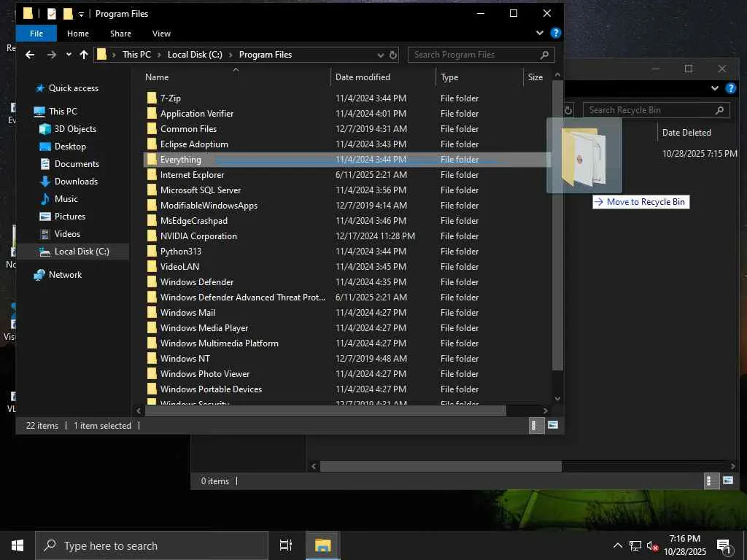
Task: Select the Eclipse Adoptium folder
Action: [x=194, y=144]
